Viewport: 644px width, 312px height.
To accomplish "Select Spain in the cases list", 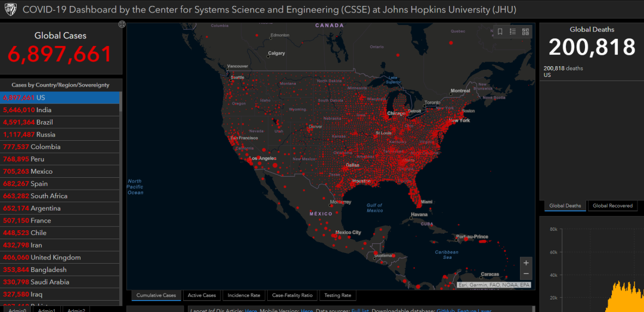I will coord(60,184).
